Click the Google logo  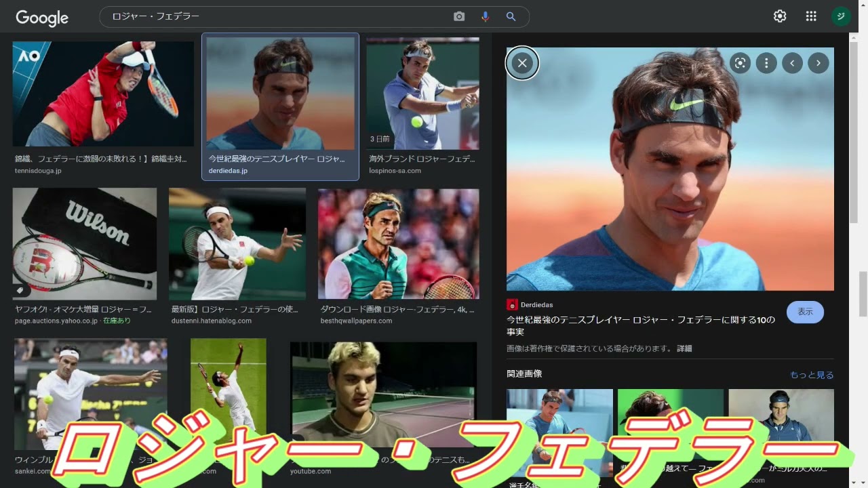coord(42,18)
